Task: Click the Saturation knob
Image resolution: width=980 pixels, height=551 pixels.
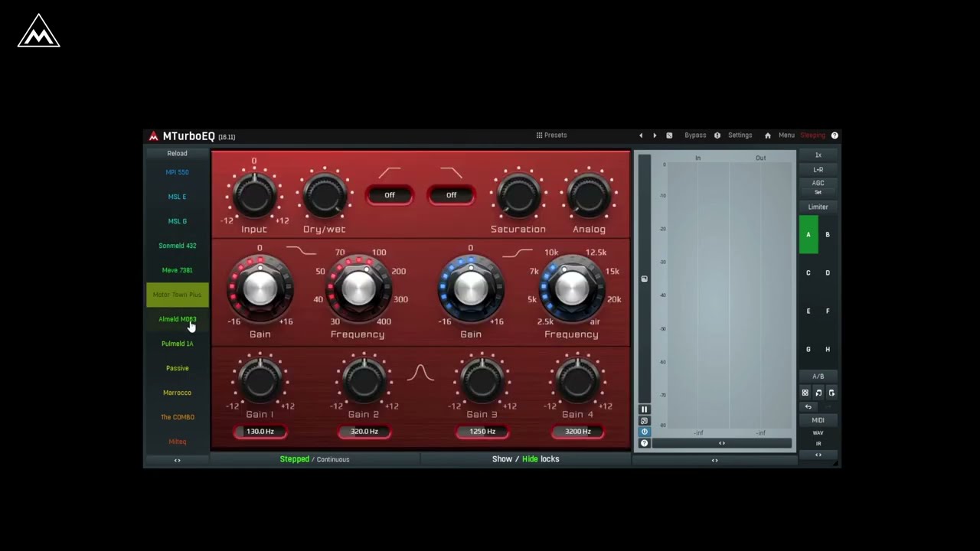Action: pos(518,195)
